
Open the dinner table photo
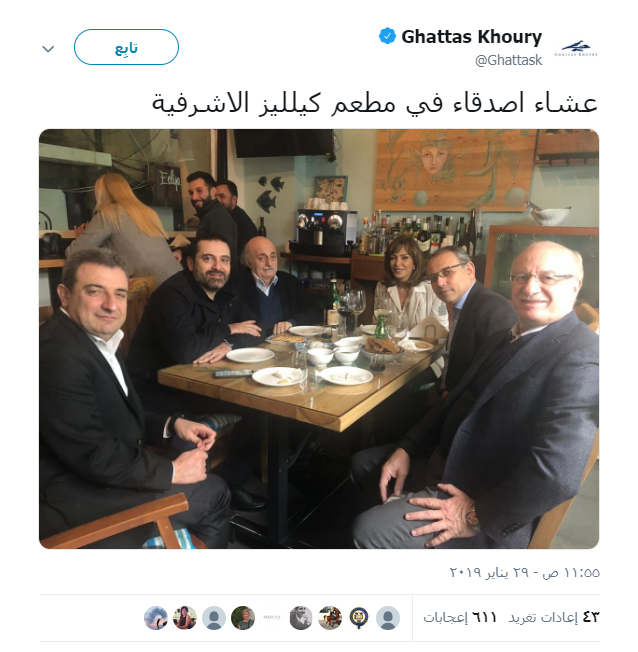pos(319,338)
